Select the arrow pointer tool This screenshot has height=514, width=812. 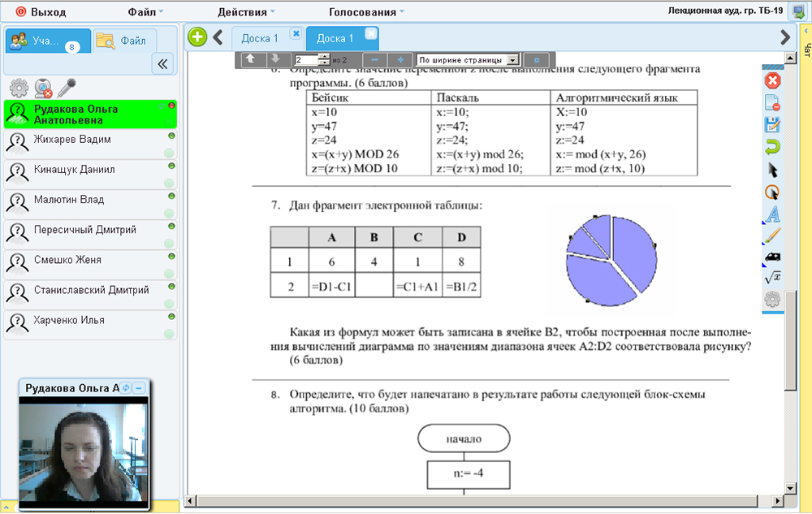(x=772, y=170)
